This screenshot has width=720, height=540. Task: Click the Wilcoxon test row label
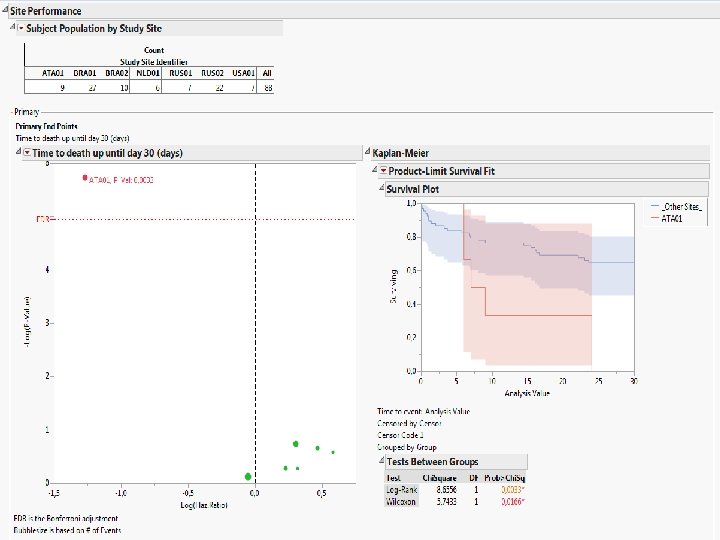click(401, 501)
